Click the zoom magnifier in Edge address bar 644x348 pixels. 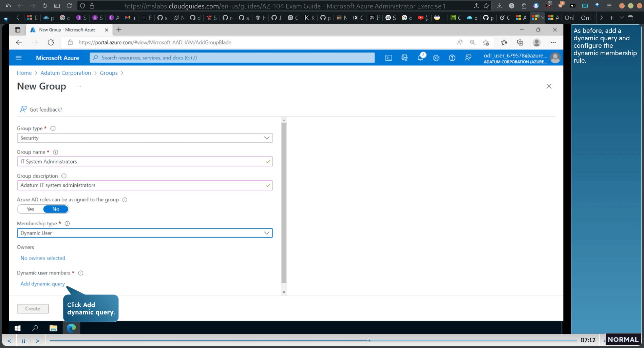point(473,42)
